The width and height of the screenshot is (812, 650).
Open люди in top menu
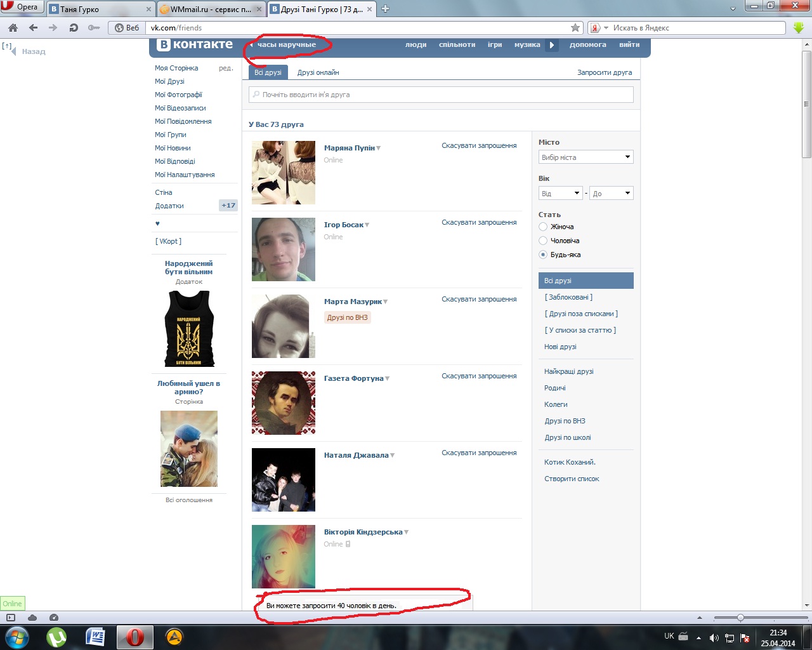(x=416, y=45)
